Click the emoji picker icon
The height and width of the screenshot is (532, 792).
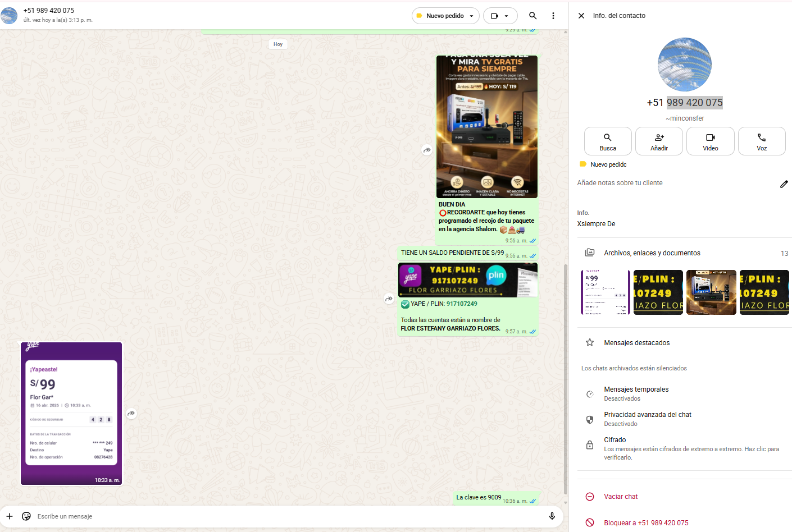click(26, 516)
